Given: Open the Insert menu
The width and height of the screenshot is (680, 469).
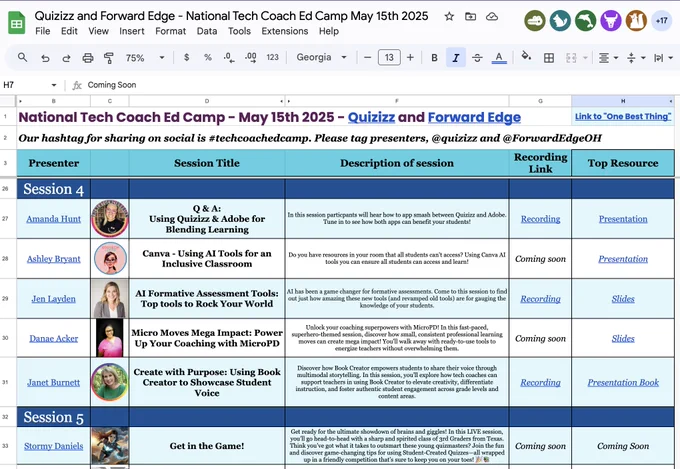Looking at the screenshot, I should (x=132, y=31).
